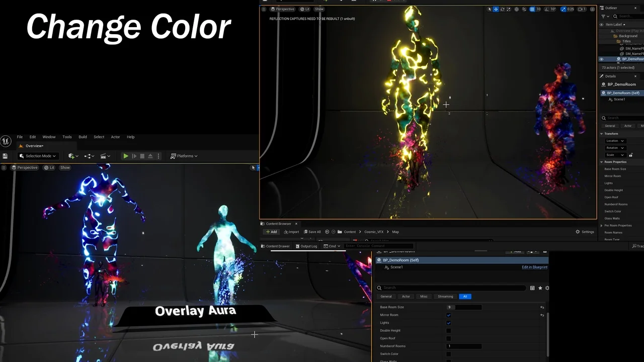Screen dimensions: 644x362
Task: Collapse the Transform section in Details
Action: pyautogui.click(x=602, y=134)
